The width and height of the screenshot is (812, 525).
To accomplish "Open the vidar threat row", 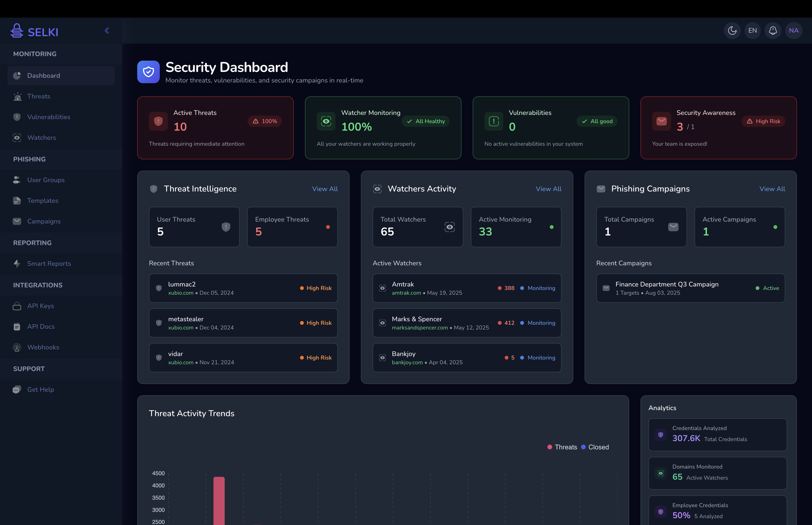I will click(243, 358).
